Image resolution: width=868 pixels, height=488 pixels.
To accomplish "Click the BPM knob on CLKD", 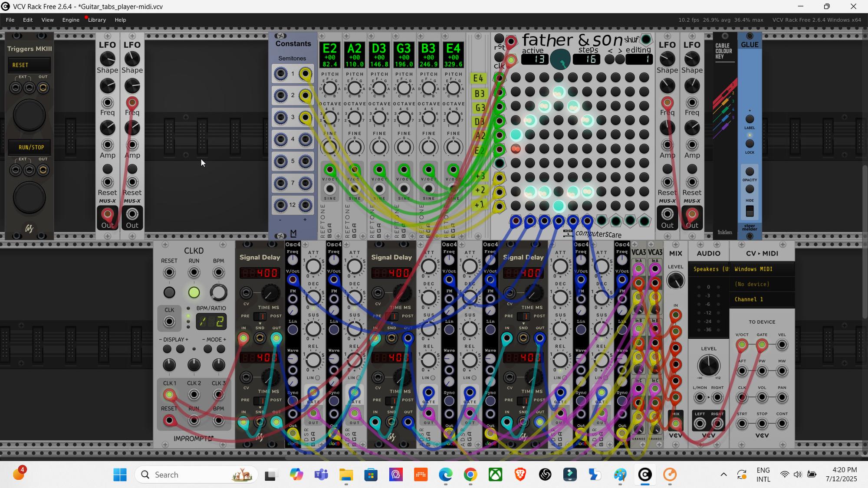I will (218, 293).
